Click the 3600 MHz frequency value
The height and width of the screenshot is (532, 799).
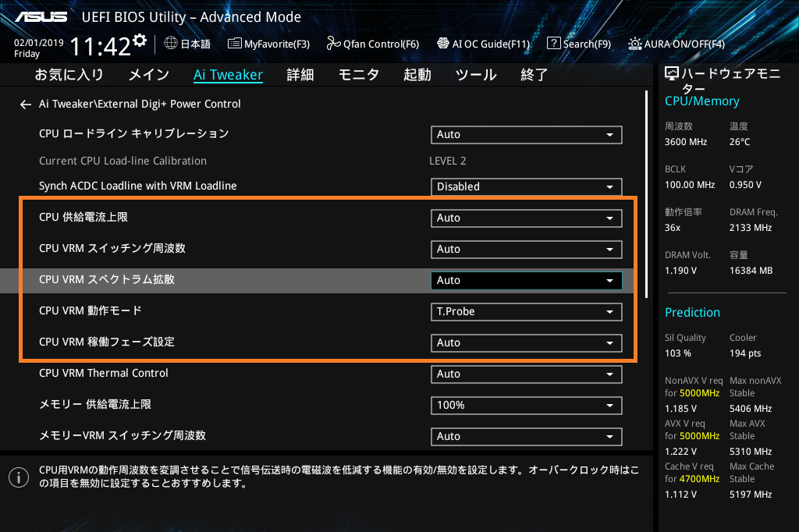coord(685,142)
